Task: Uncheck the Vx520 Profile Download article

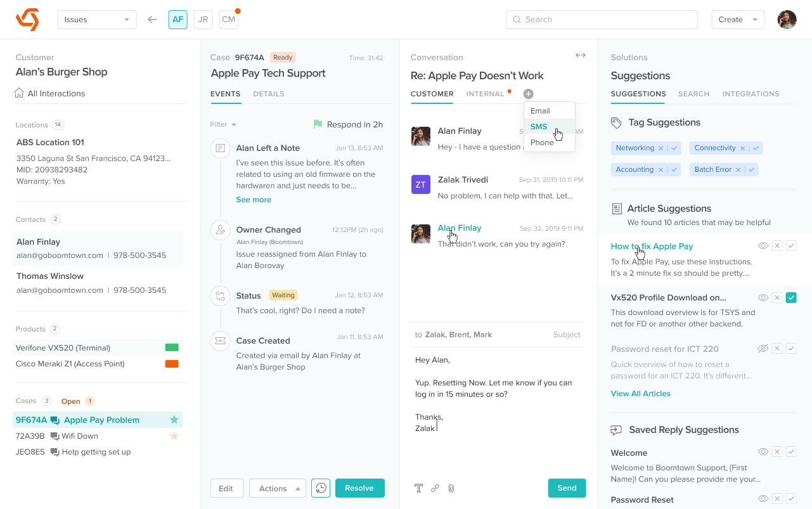Action: pos(791,297)
